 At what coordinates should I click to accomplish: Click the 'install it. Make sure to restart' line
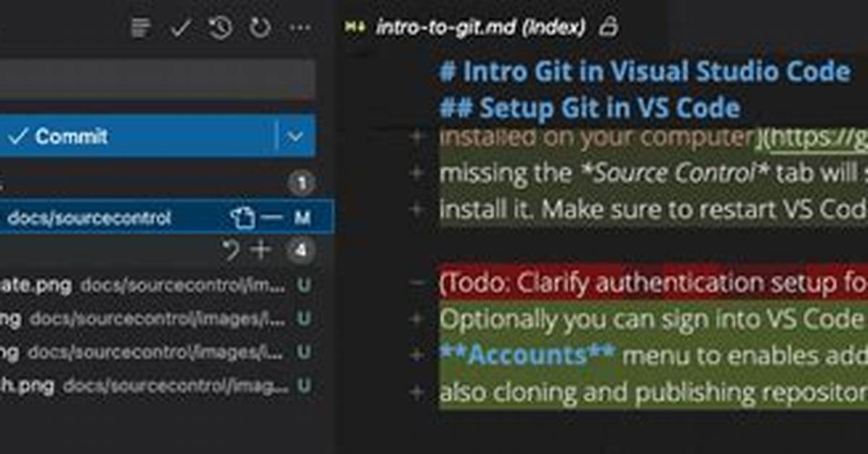tap(652, 209)
